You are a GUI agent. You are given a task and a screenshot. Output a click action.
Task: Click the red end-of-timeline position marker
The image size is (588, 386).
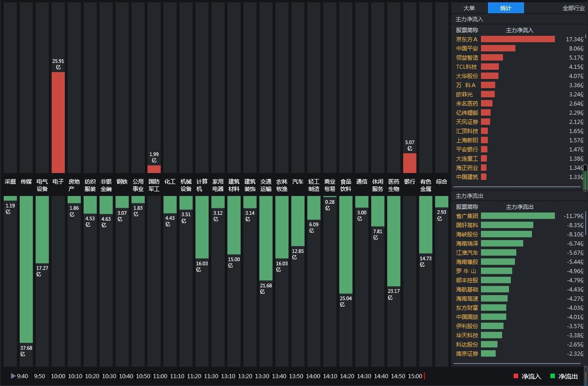click(424, 376)
